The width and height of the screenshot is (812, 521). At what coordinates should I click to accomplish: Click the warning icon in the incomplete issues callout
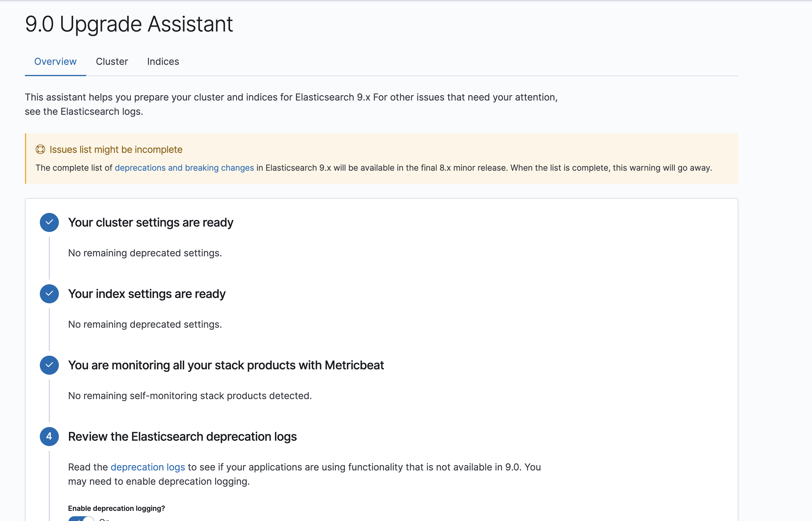[40, 150]
